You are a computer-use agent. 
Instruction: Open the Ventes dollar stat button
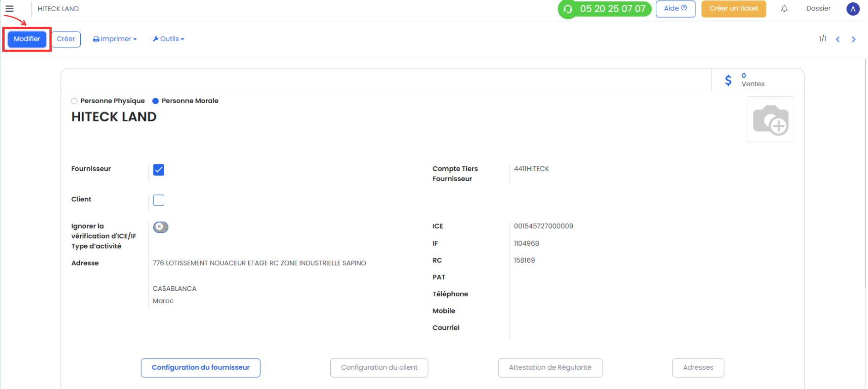pos(757,80)
